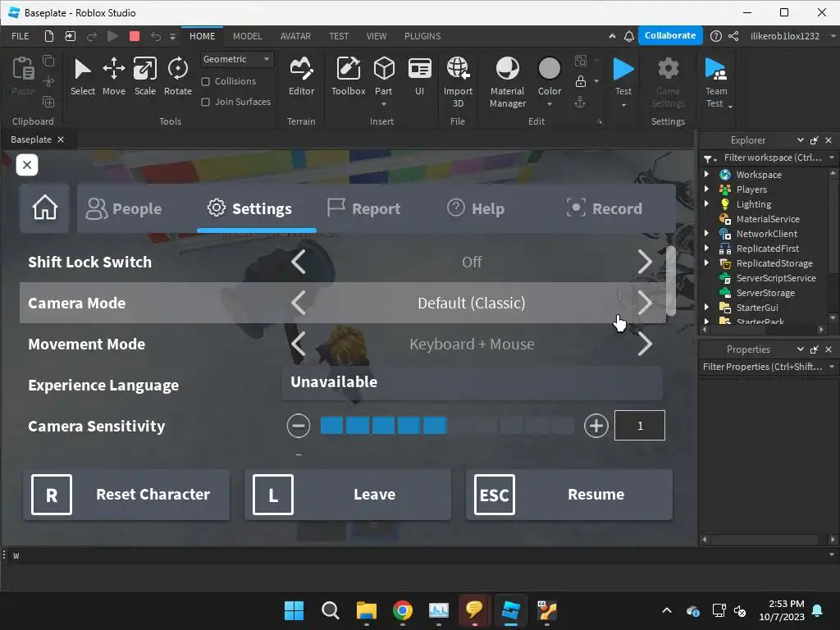Stop the running test with red square
The width and height of the screenshot is (840, 630).
point(135,36)
